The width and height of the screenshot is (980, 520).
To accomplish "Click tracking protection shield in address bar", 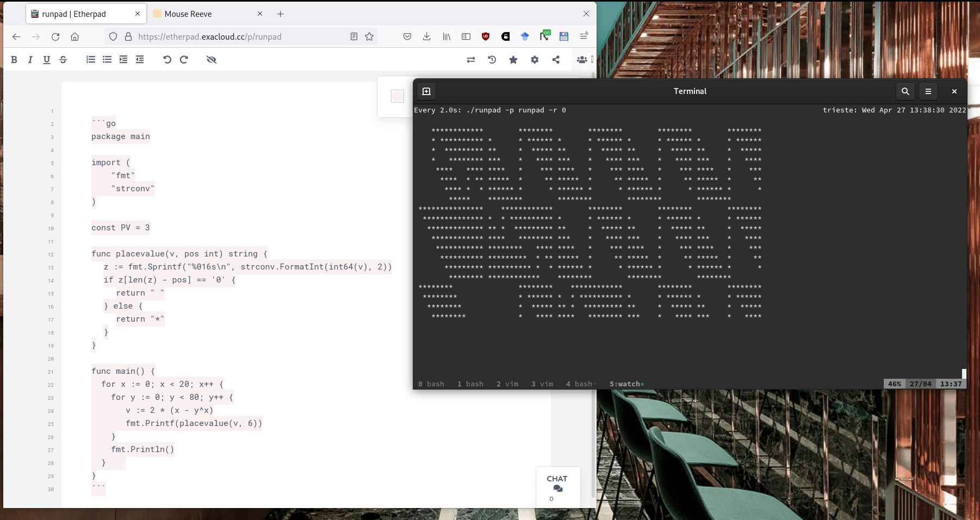I will (113, 36).
